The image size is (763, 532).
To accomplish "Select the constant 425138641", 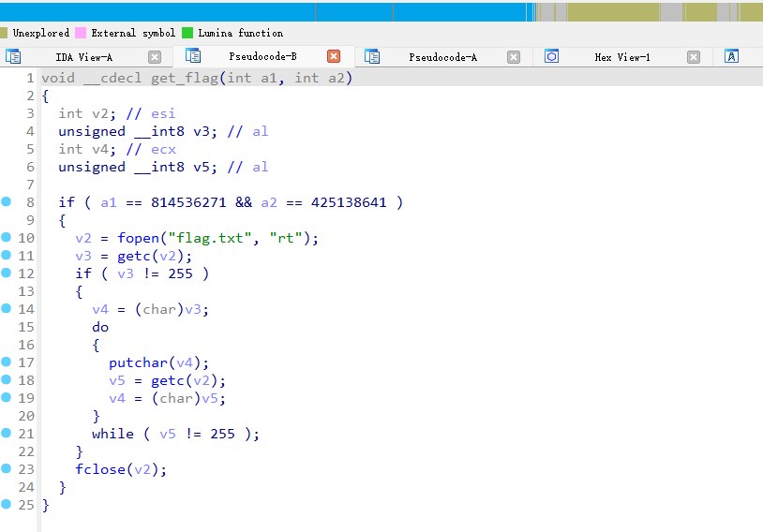I will click(349, 202).
